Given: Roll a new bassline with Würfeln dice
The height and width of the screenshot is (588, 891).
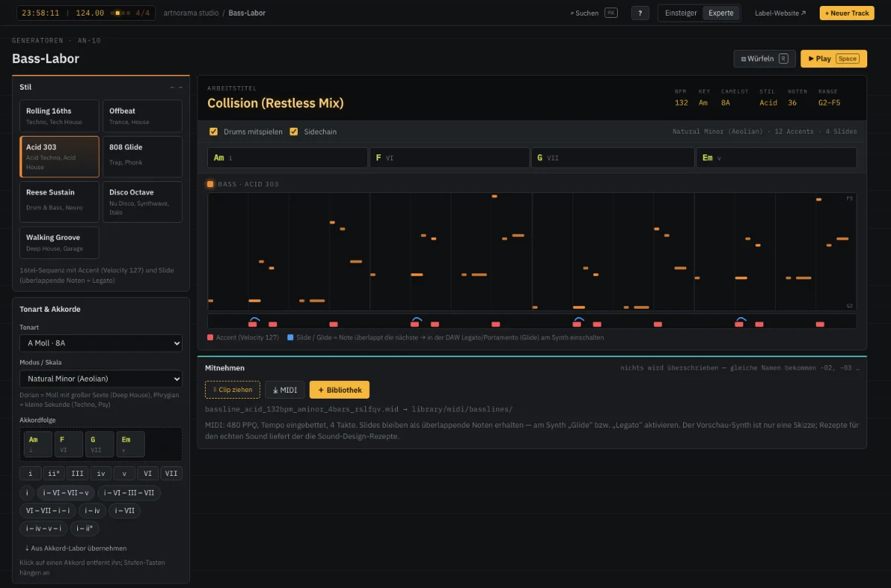Looking at the screenshot, I should coord(765,59).
